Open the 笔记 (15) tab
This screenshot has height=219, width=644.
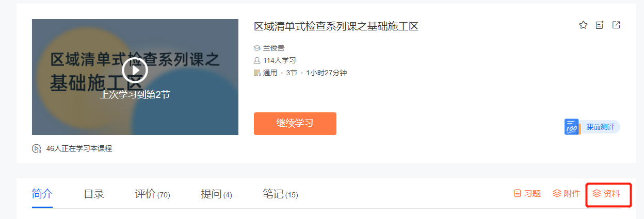tap(280, 194)
